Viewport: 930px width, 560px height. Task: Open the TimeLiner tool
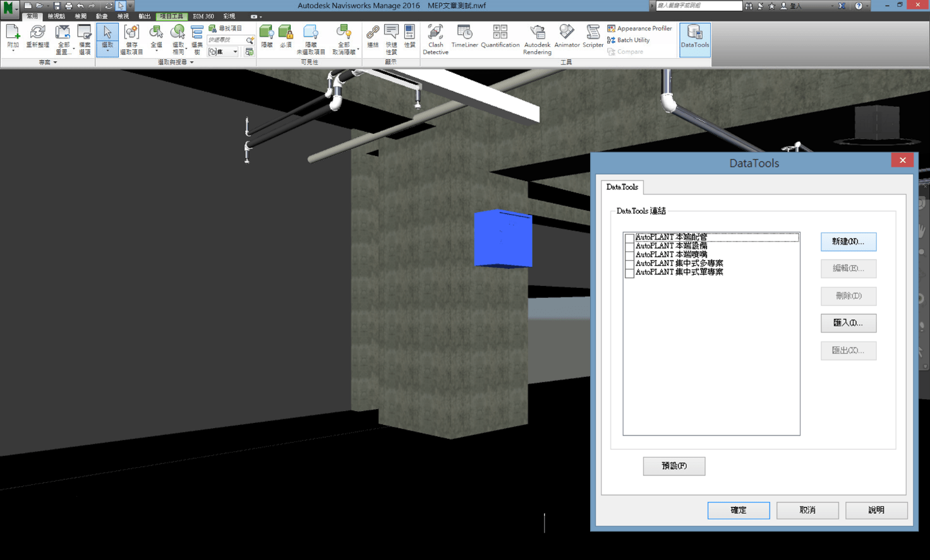click(x=464, y=37)
